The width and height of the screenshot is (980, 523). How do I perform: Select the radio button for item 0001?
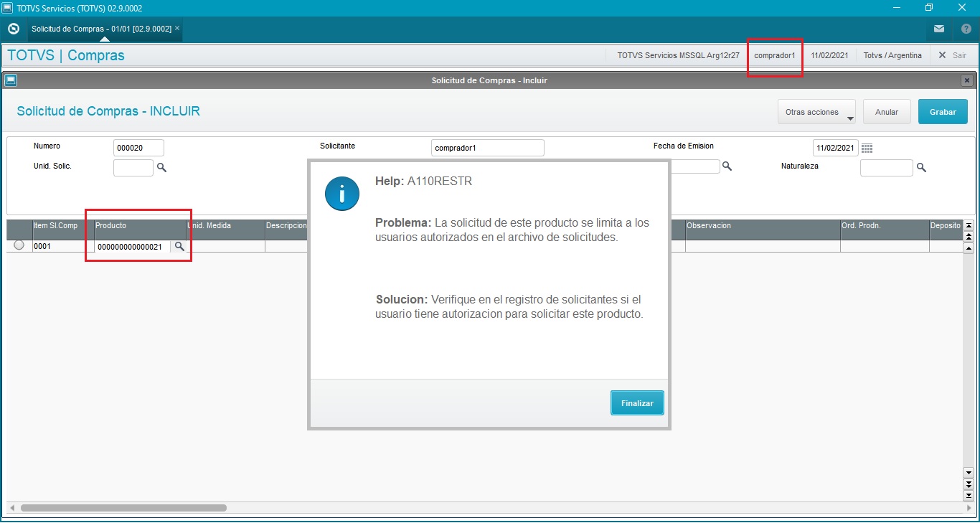(x=19, y=245)
